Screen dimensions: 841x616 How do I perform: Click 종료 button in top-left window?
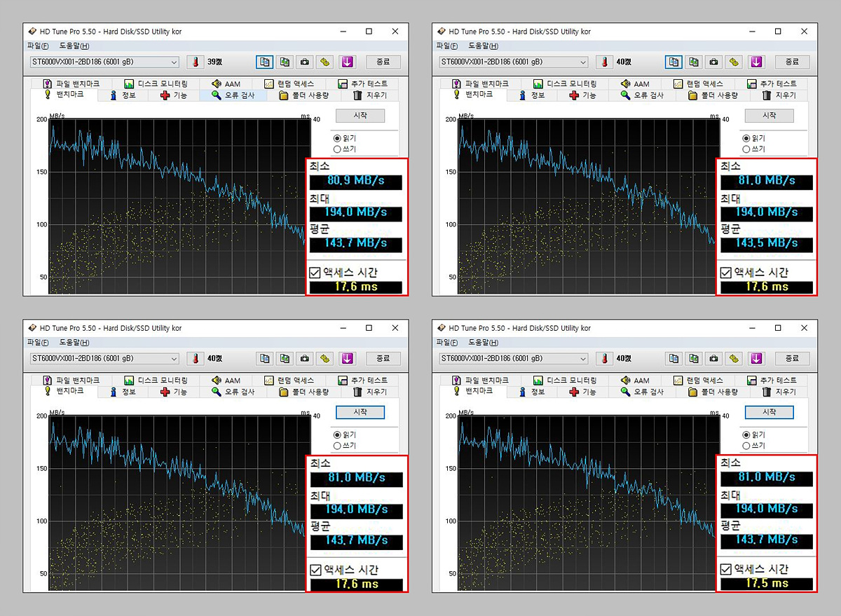click(x=383, y=62)
